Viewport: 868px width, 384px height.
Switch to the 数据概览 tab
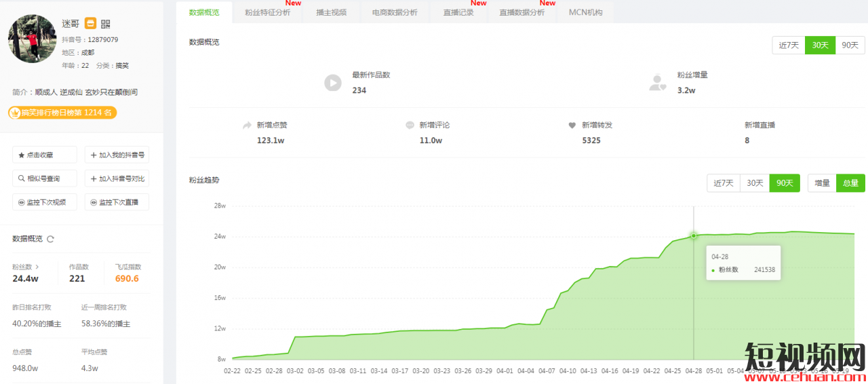[x=204, y=12]
